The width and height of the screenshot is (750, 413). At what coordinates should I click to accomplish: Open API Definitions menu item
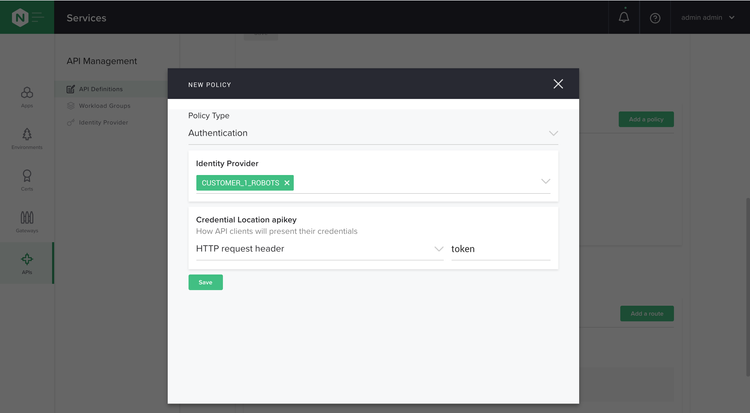click(x=95, y=89)
